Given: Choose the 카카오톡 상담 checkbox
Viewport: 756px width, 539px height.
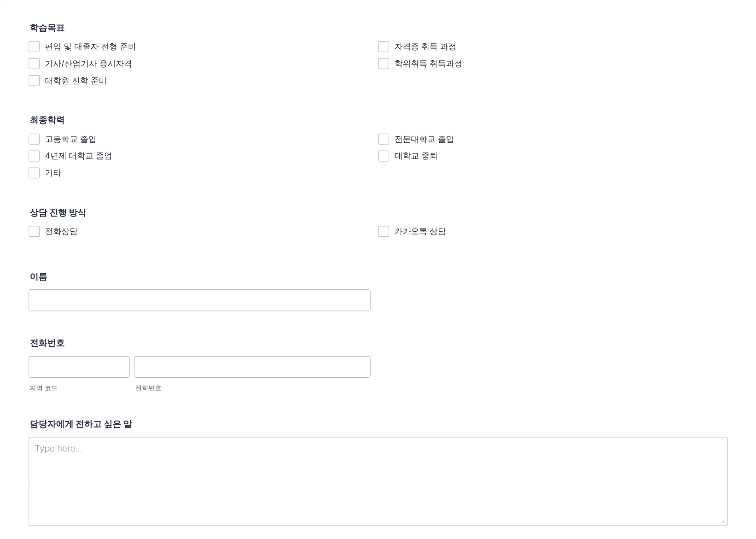Looking at the screenshot, I should (384, 231).
